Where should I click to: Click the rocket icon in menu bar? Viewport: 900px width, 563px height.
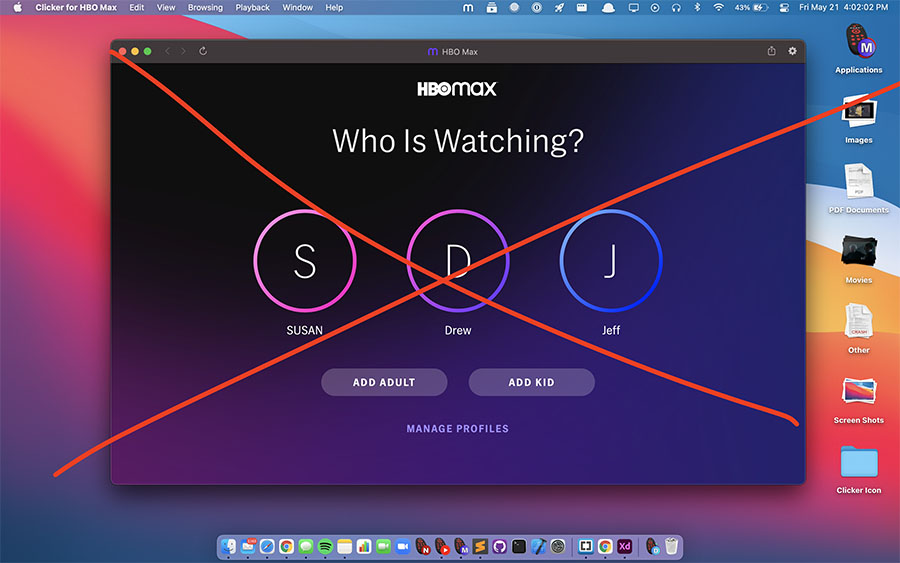[559, 7]
